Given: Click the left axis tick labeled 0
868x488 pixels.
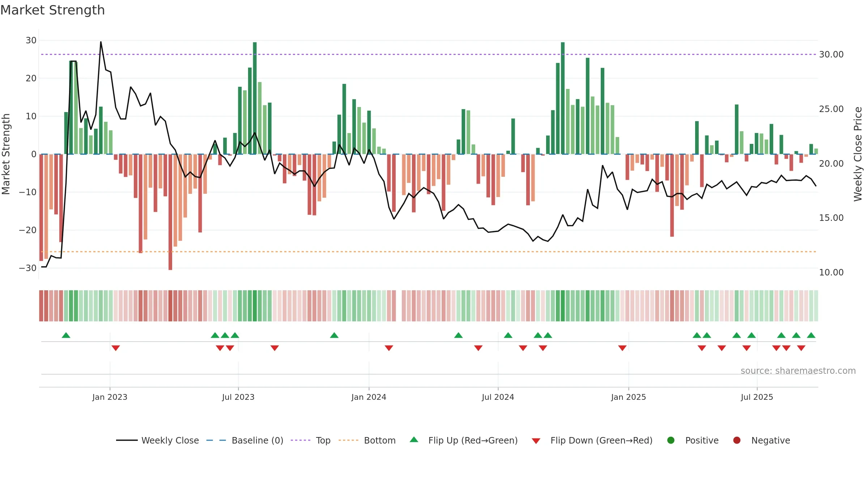Looking at the screenshot, I should (x=34, y=154).
